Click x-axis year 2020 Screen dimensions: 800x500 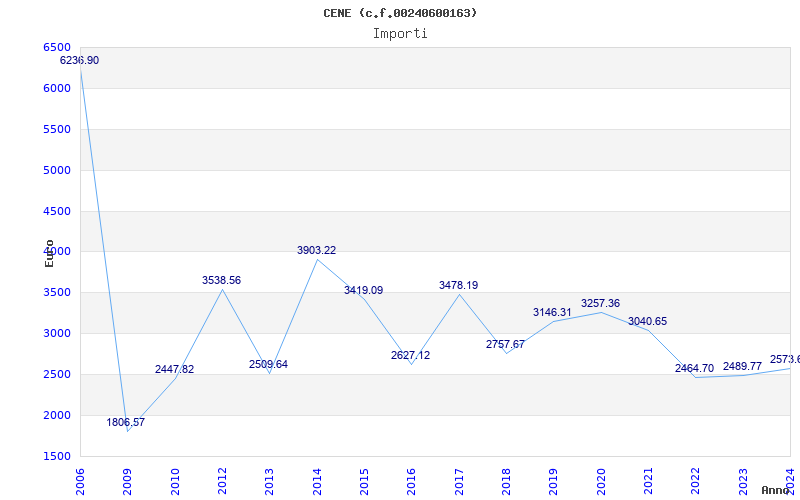pyautogui.click(x=601, y=482)
